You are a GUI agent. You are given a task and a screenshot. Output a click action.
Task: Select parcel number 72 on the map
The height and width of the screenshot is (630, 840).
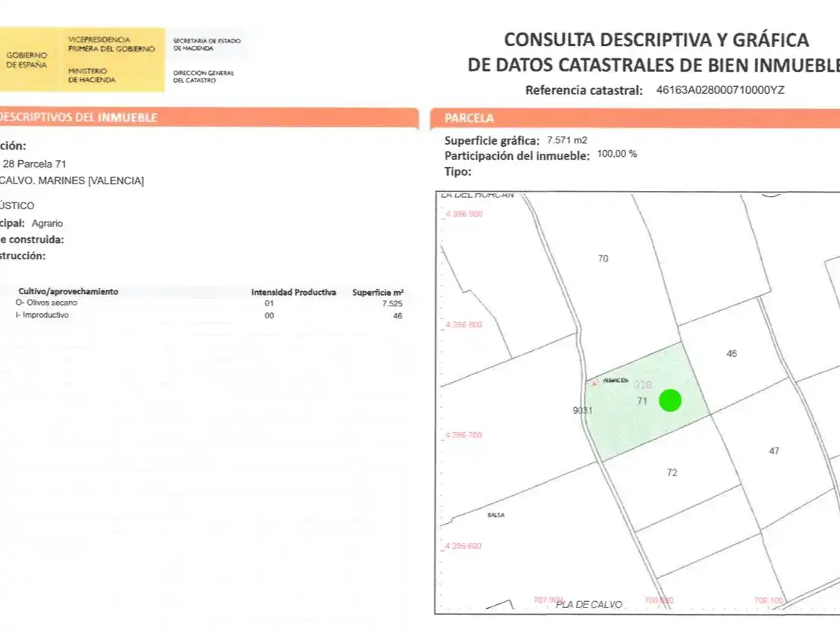(672, 472)
